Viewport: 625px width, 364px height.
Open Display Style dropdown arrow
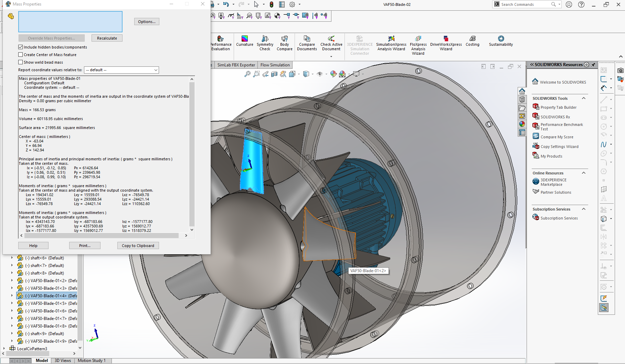(312, 74)
